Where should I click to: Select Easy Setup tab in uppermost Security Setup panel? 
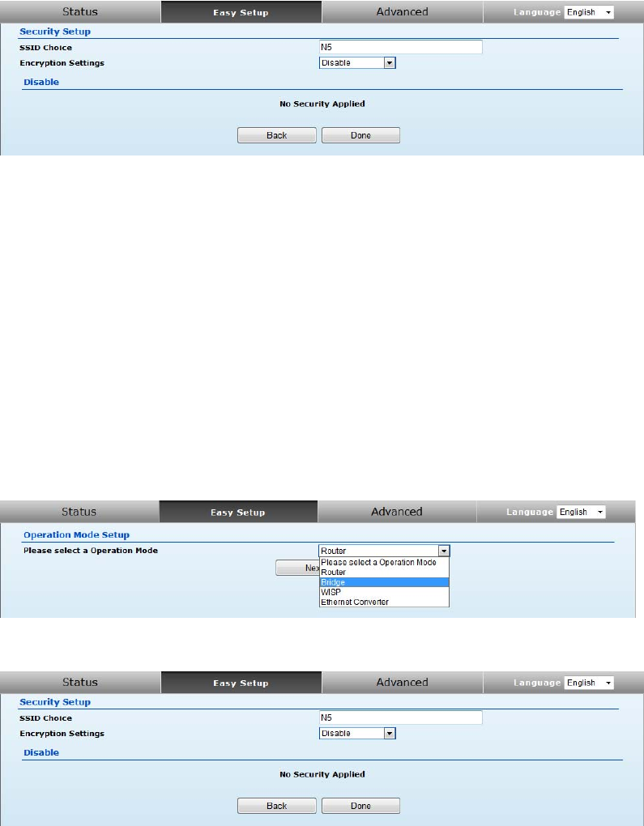(241, 12)
